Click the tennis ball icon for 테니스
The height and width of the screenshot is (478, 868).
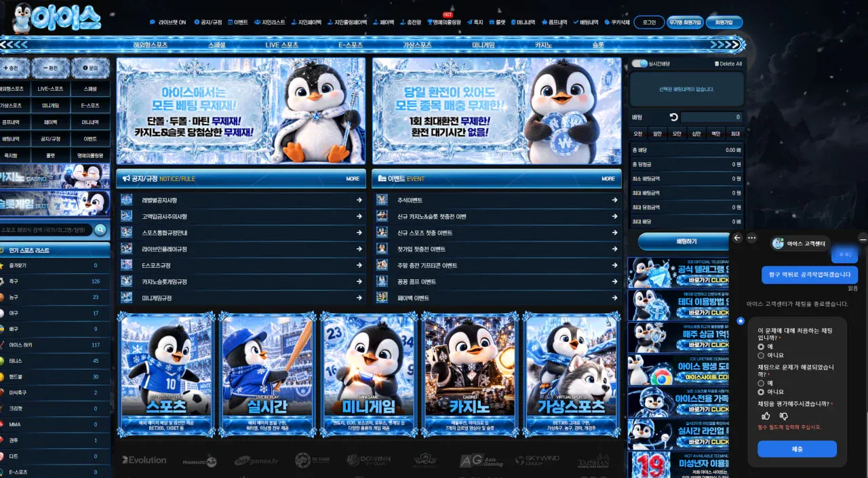pyautogui.click(x=2, y=361)
